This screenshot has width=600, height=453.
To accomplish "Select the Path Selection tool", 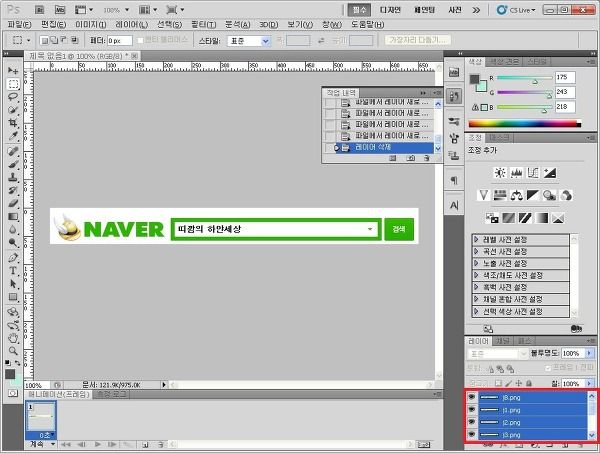I will [x=13, y=284].
